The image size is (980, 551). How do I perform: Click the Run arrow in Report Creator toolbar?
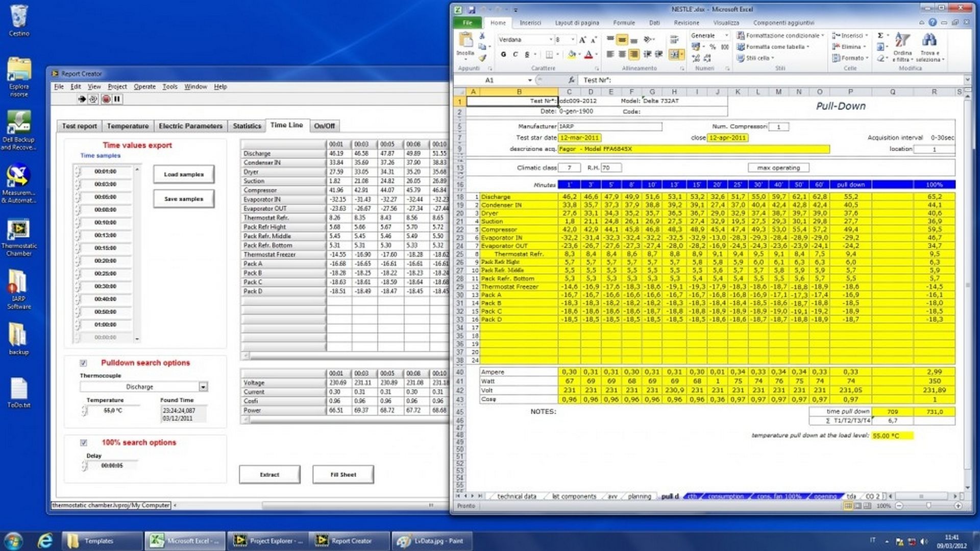coord(82,99)
